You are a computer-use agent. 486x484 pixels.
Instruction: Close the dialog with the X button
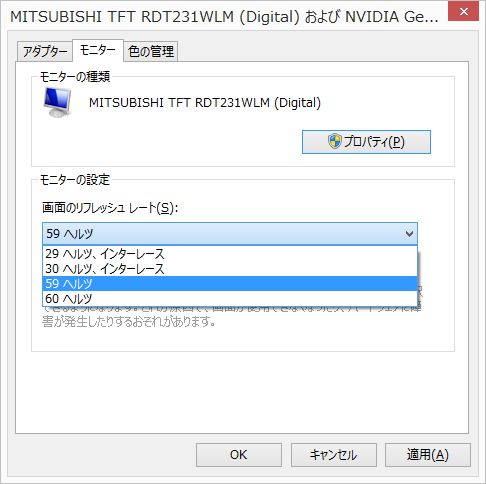point(464,12)
